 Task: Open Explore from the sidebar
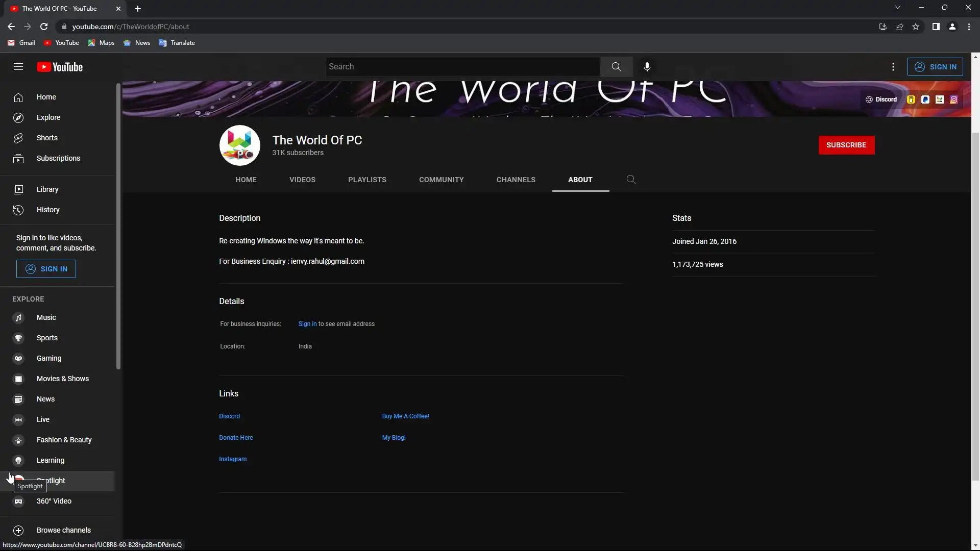point(48,117)
